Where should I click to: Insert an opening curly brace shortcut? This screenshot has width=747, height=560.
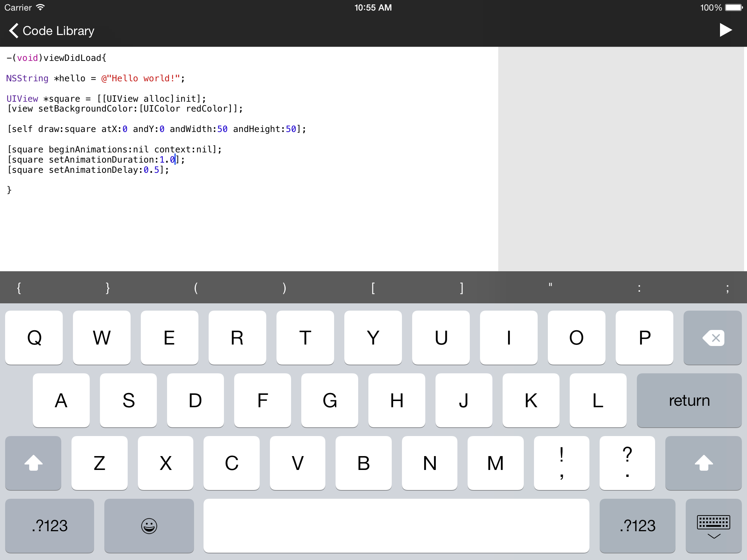pyautogui.click(x=19, y=288)
